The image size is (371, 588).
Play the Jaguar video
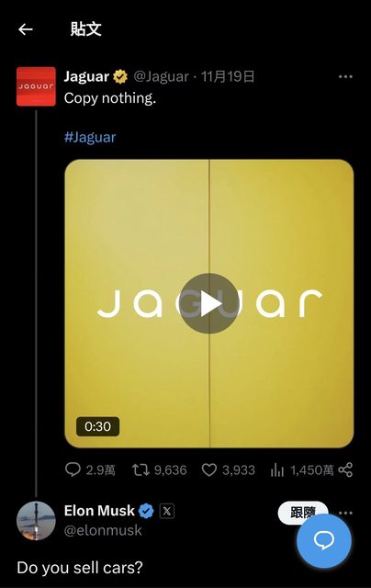coord(209,303)
